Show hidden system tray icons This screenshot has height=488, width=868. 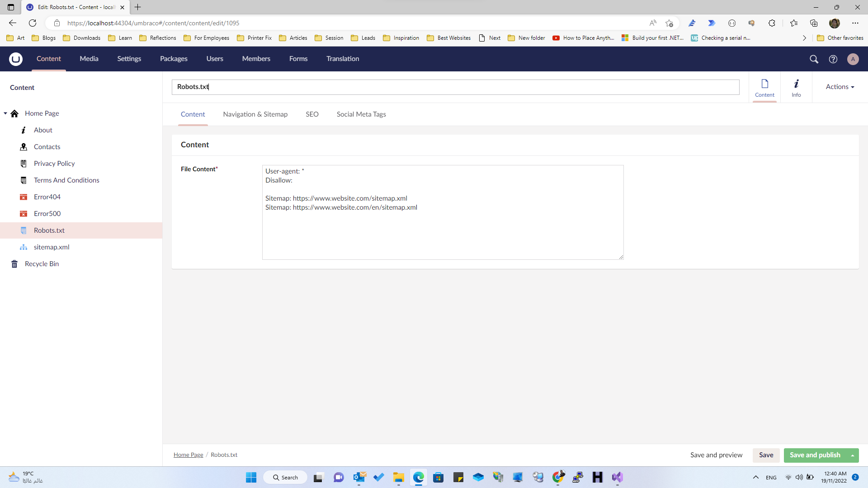pyautogui.click(x=756, y=477)
